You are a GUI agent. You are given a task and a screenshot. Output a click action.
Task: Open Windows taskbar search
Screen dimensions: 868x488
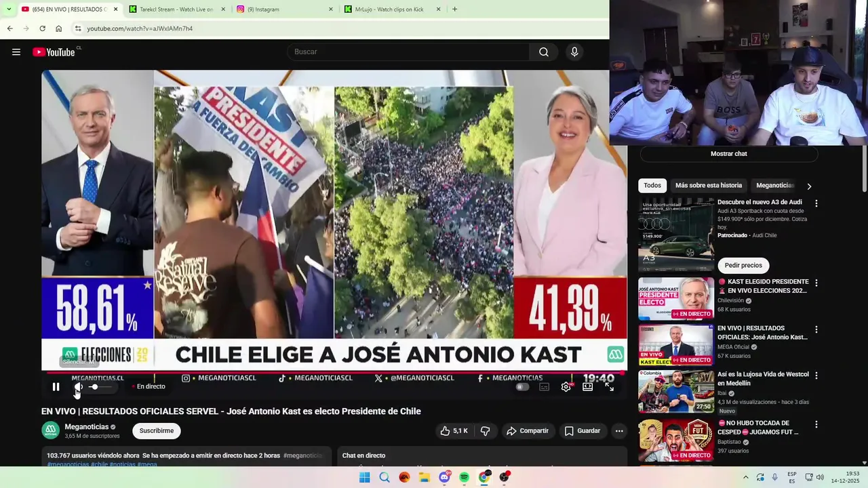384,477
